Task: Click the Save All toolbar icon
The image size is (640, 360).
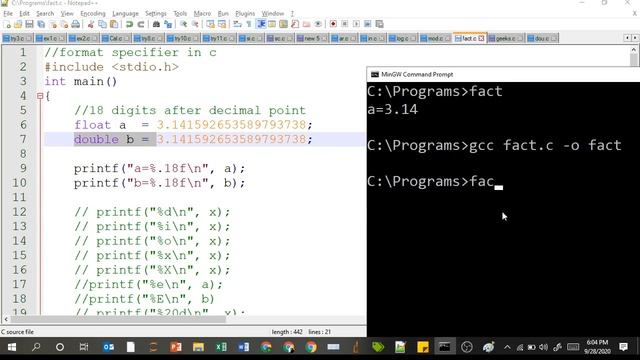Action: 41,24
